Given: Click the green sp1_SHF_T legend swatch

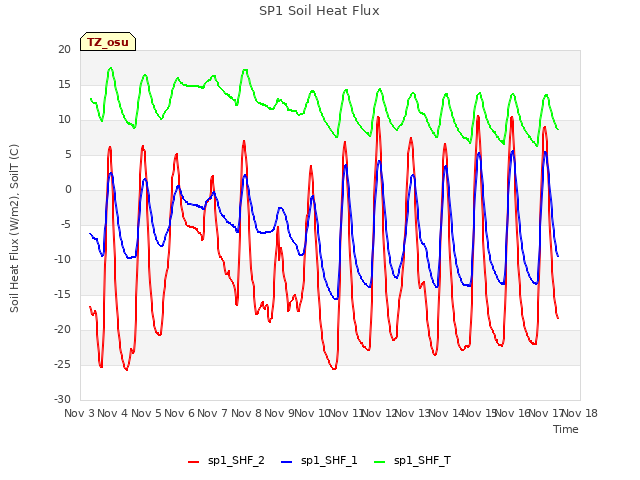Looking at the screenshot, I should pos(380,462).
